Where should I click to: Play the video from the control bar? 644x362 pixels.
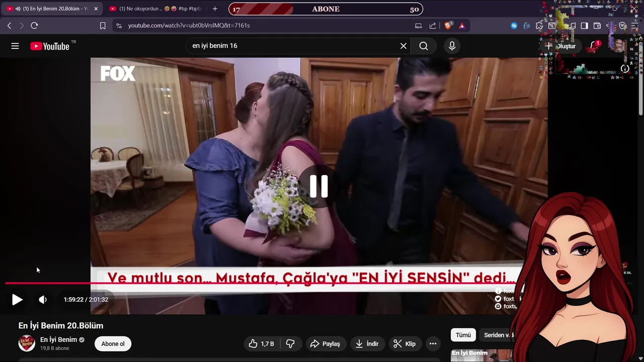(x=17, y=300)
